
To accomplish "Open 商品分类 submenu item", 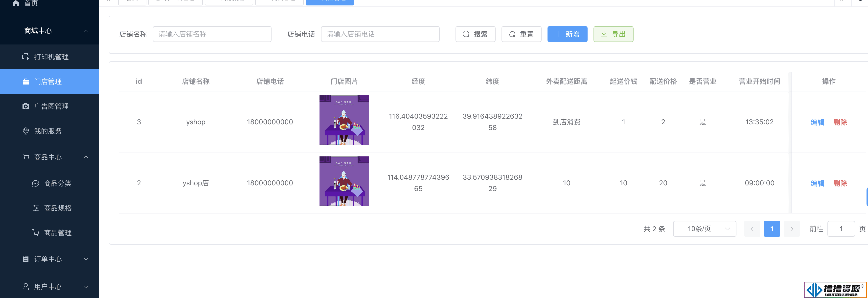I will coord(49,184).
